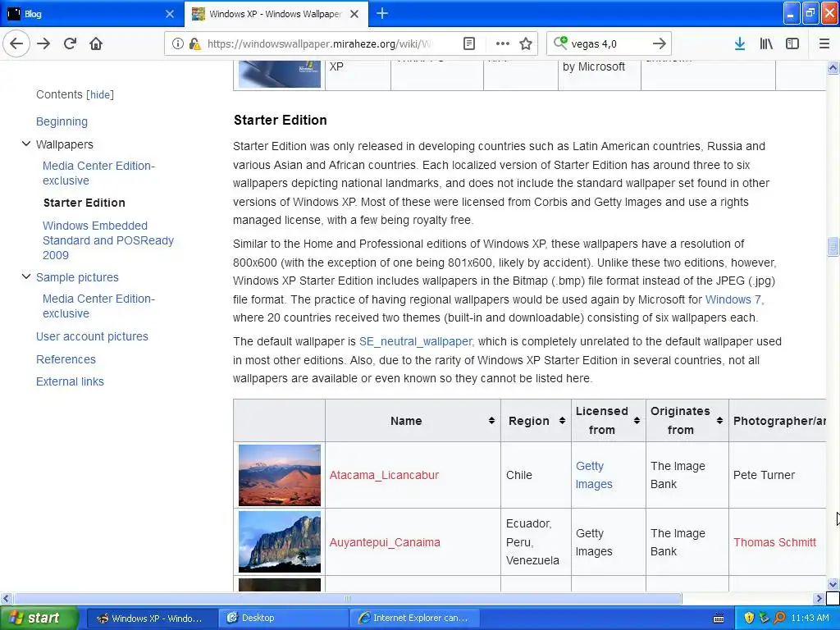Switch to the Desktop taskbar window
The height and width of the screenshot is (630, 840).
coord(284,619)
